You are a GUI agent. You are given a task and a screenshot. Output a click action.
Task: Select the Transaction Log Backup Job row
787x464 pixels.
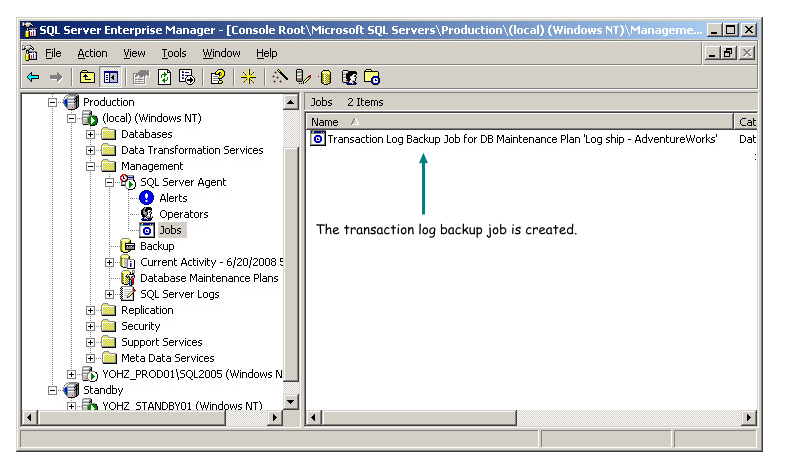click(x=522, y=139)
